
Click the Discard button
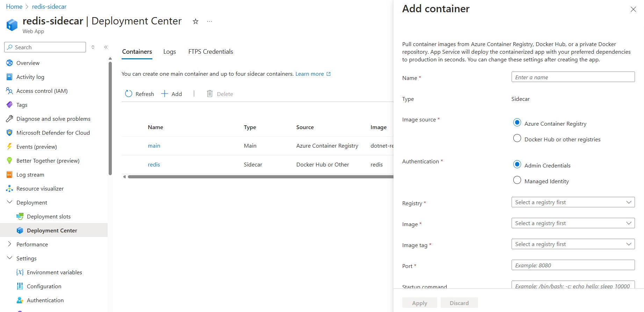coord(459,303)
